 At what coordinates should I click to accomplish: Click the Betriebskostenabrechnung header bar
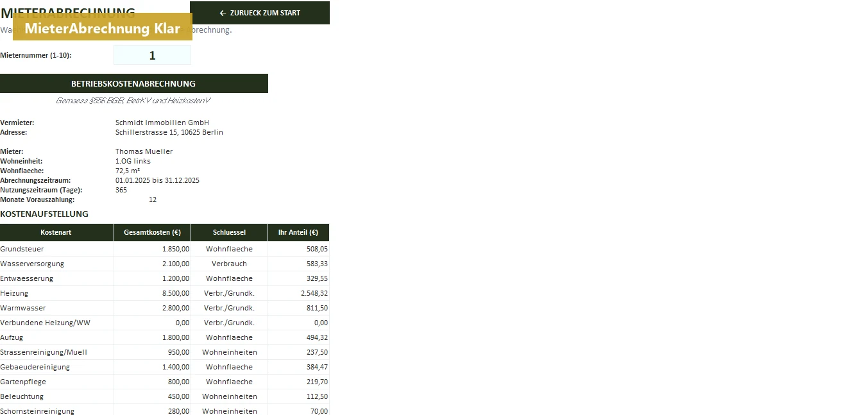click(x=133, y=83)
